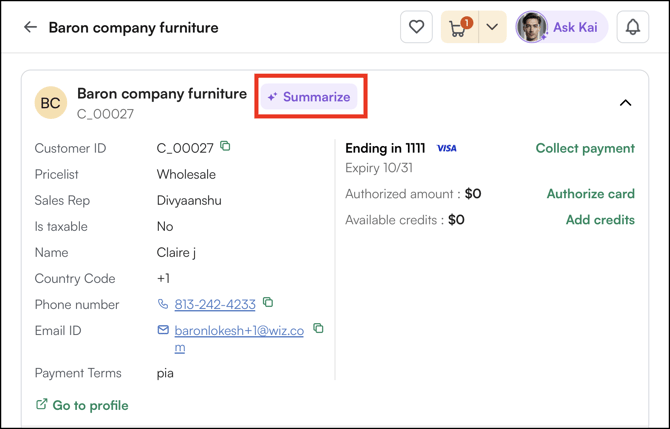The height and width of the screenshot is (429, 670).
Task: Call phone number 813-242-4233
Action: click(x=215, y=304)
